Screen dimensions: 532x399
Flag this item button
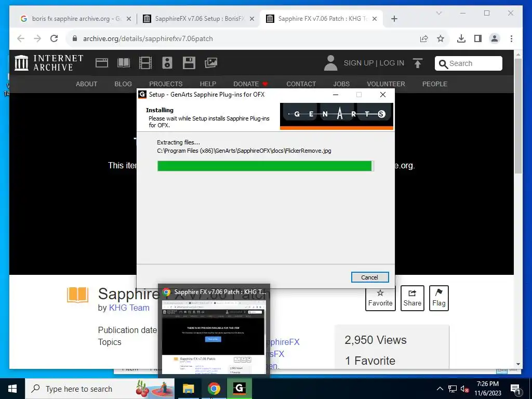click(x=438, y=298)
